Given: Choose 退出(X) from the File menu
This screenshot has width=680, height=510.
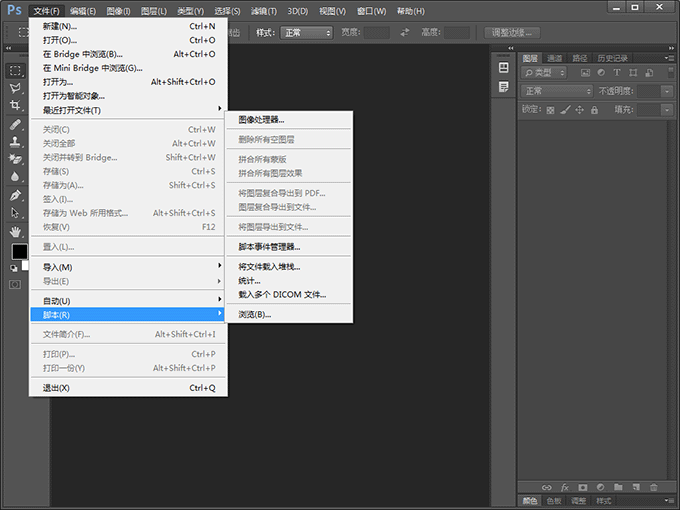Looking at the screenshot, I should tap(128, 388).
